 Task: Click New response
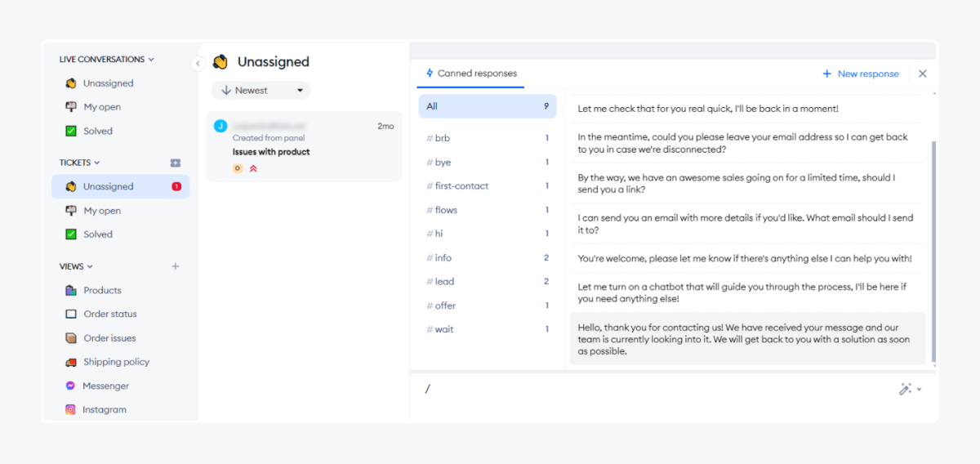coord(860,74)
